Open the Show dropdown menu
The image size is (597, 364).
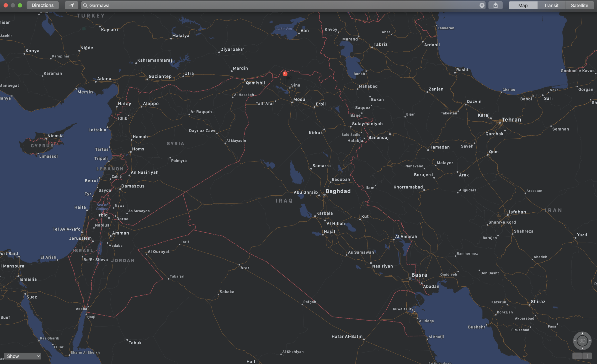(x=22, y=356)
